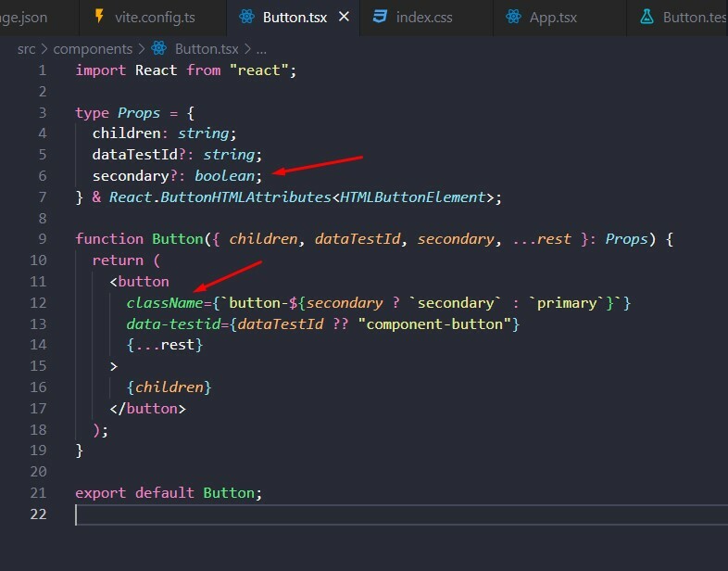Switch to the index.css tab
The width and height of the screenshot is (728, 571).
[426, 17]
